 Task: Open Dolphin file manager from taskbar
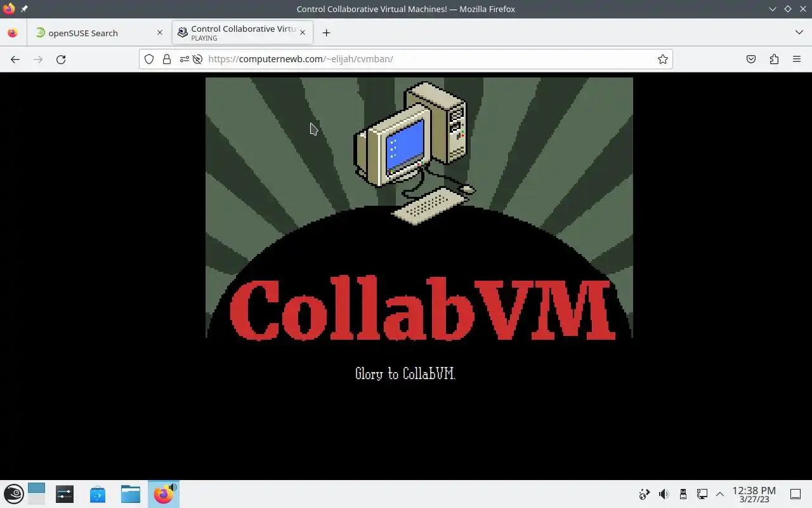click(x=131, y=494)
